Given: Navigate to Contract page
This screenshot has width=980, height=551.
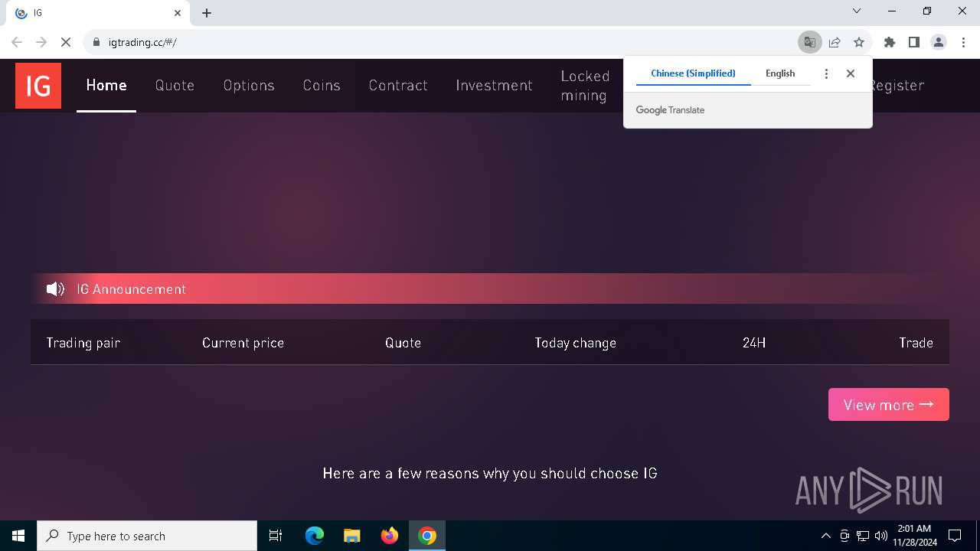Looking at the screenshot, I should pyautogui.click(x=398, y=85).
